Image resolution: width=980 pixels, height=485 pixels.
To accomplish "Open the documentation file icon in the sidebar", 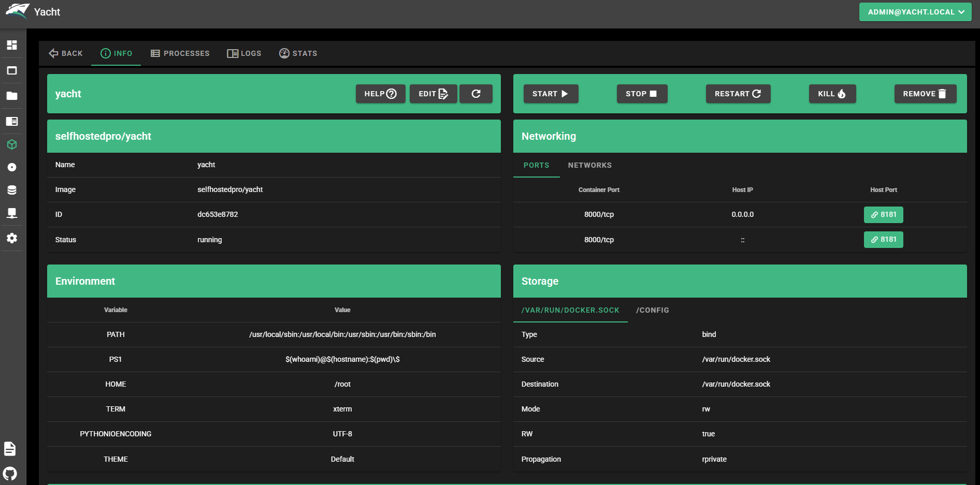I will pyautogui.click(x=10, y=449).
